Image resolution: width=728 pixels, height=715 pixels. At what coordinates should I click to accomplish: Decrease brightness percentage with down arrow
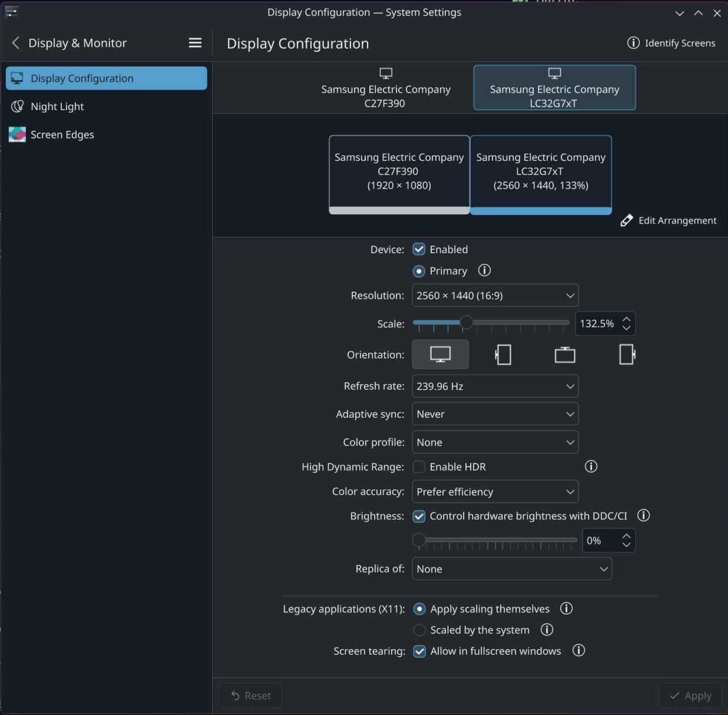pyautogui.click(x=627, y=545)
